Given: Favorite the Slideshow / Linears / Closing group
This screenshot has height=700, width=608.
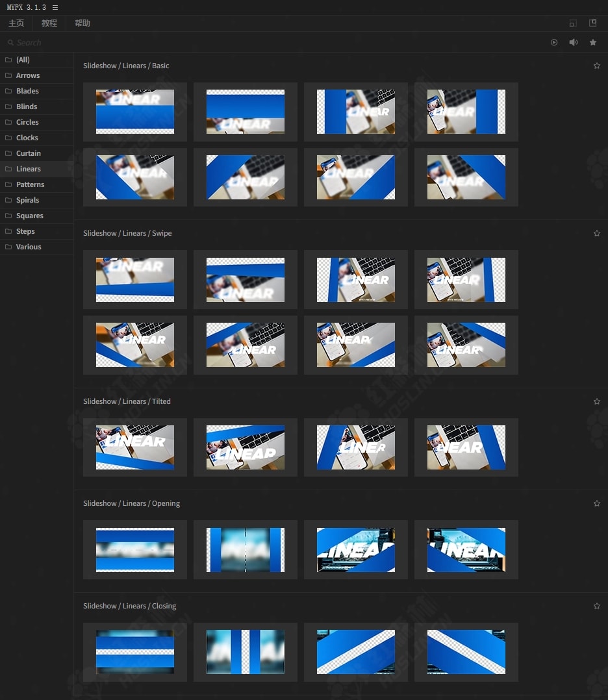Looking at the screenshot, I should 597,606.
